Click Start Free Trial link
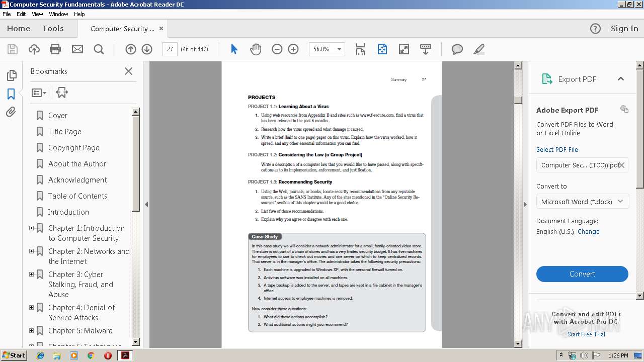 tap(586, 334)
